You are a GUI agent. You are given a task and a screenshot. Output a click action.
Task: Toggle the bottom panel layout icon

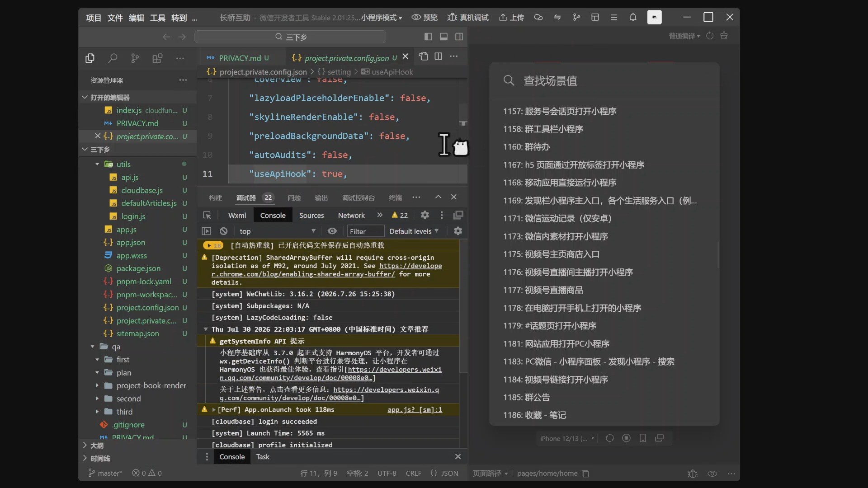(443, 37)
